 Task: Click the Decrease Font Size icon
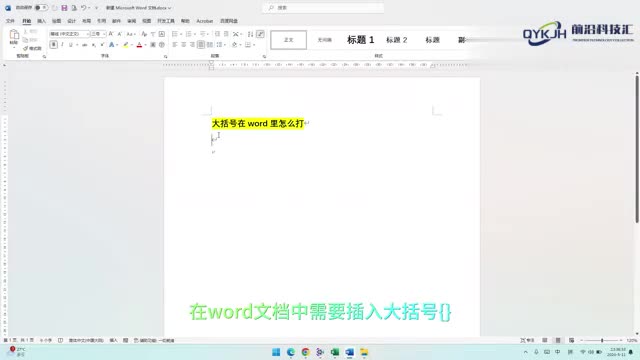120,34
